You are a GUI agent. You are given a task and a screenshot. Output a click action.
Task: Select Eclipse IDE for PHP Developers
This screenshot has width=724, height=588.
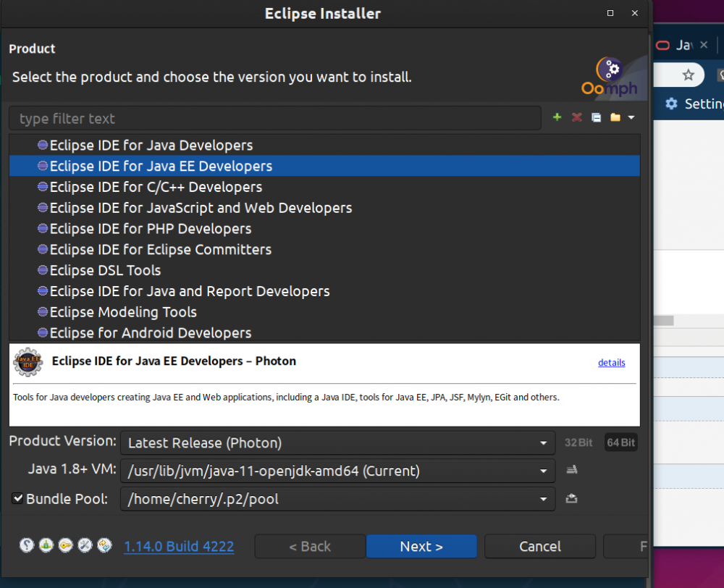pos(150,228)
